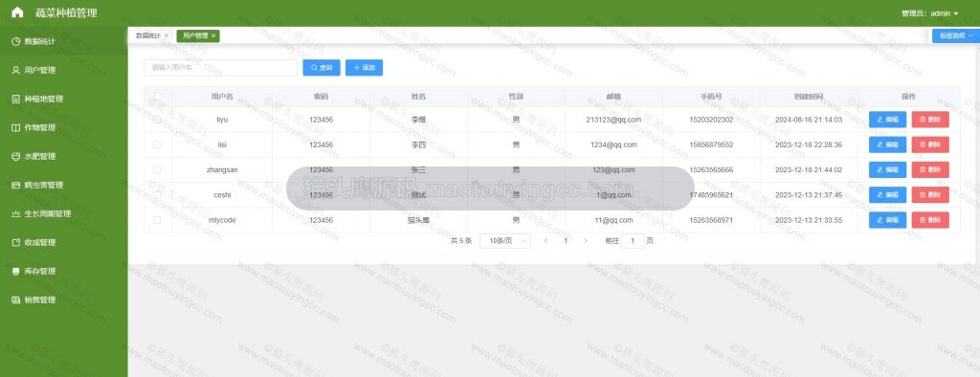This screenshot has height=377, width=980.
Task: Click the book icon for 作物管理
Action: coord(16,127)
